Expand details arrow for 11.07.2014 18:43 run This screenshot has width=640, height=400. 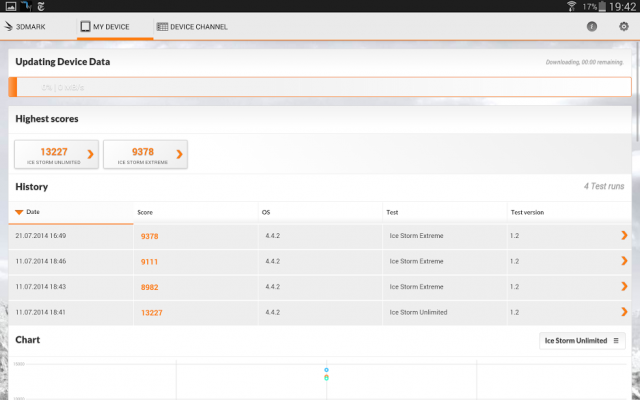(x=624, y=287)
